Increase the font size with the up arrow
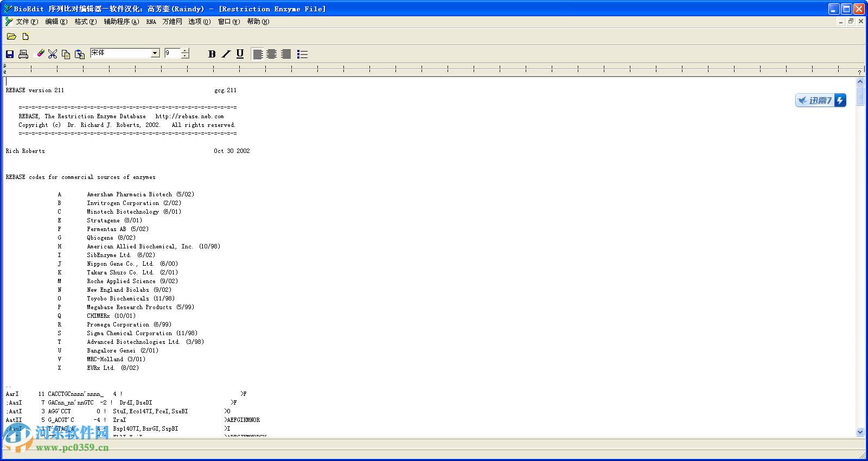The height and width of the screenshot is (461, 868). pyautogui.click(x=185, y=51)
